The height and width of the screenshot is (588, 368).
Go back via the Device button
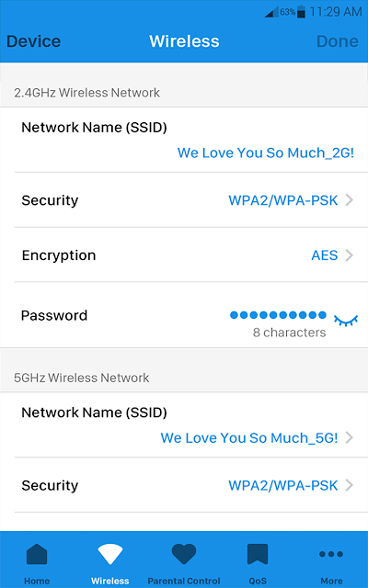coord(33,41)
